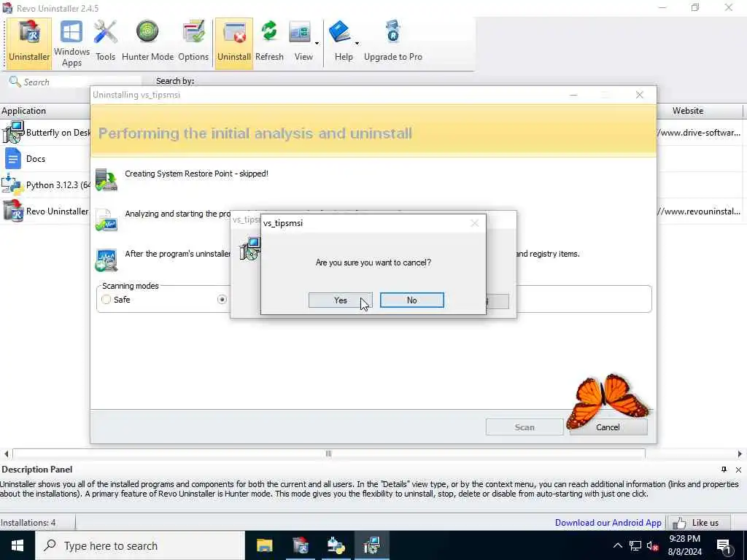Open Windows Start menu

coord(18,545)
